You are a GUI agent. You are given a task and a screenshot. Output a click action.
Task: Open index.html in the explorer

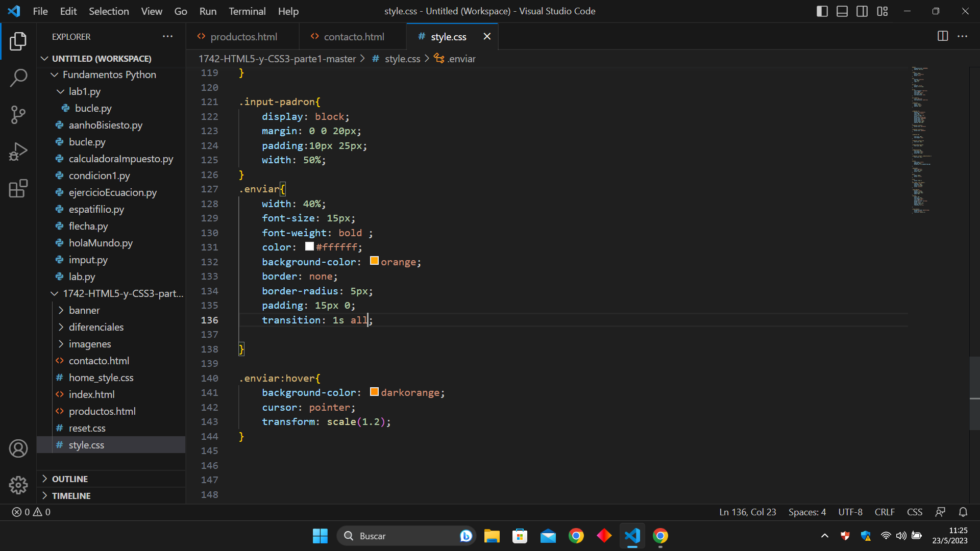(x=91, y=394)
